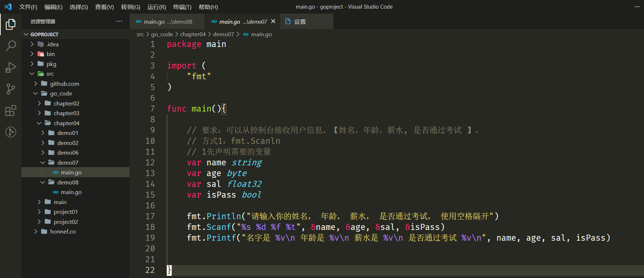Collapse demo07 folder chevron
The image size is (644, 278).
click(x=43, y=162)
